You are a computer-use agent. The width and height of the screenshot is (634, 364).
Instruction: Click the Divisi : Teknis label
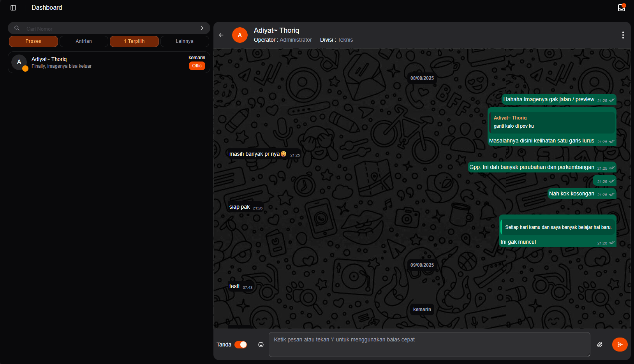coord(336,40)
